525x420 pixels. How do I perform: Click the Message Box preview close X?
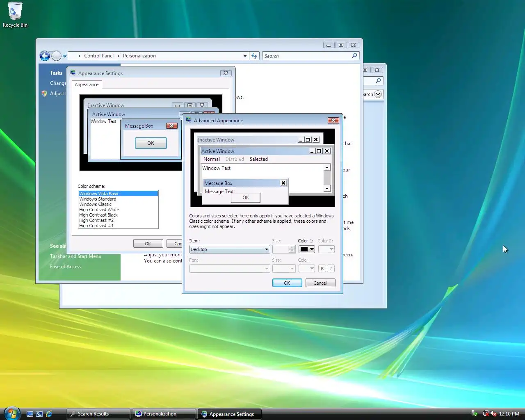click(283, 183)
